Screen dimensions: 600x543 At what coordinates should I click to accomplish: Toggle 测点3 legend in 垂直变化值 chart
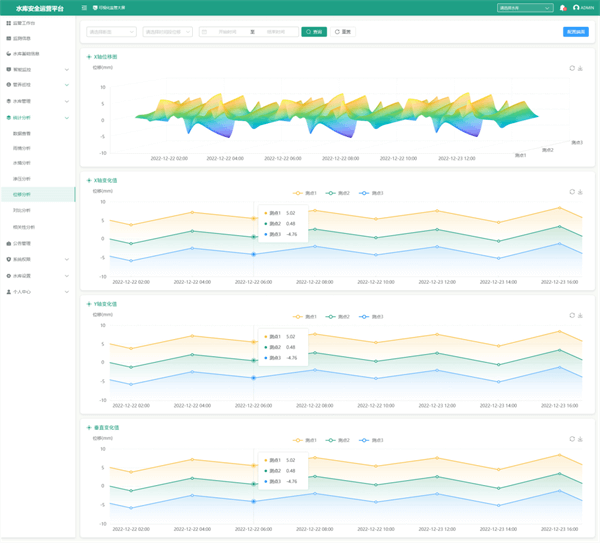tap(371, 440)
